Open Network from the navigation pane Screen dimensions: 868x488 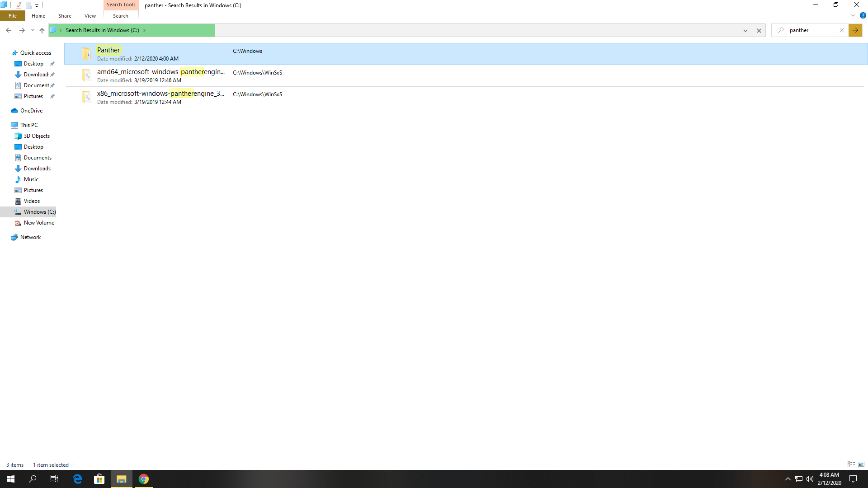click(30, 237)
